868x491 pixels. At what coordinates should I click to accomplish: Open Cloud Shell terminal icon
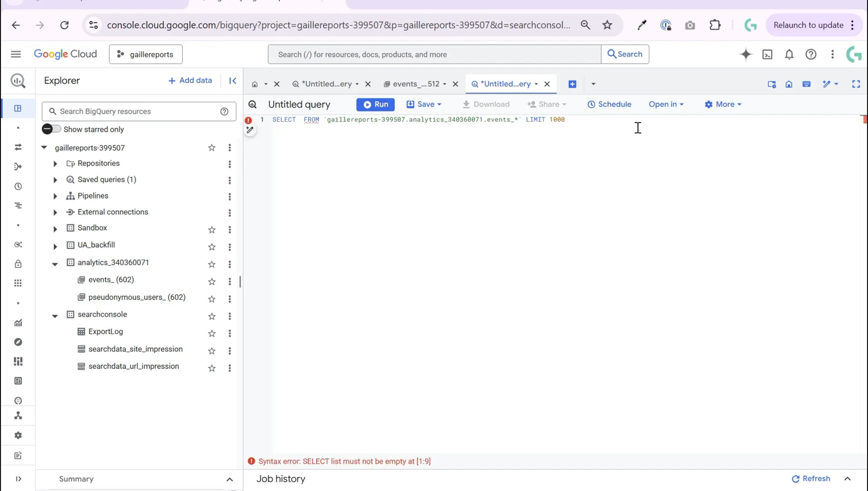pyautogui.click(x=767, y=54)
